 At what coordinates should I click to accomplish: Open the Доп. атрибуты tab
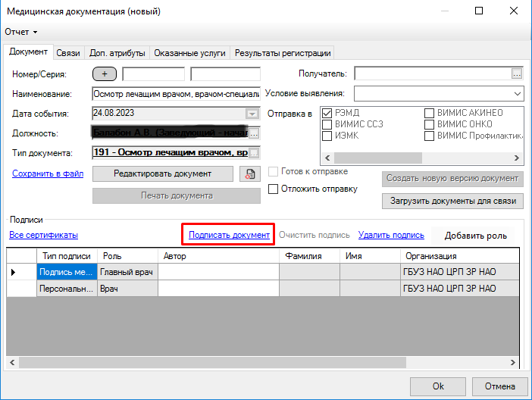click(117, 53)
